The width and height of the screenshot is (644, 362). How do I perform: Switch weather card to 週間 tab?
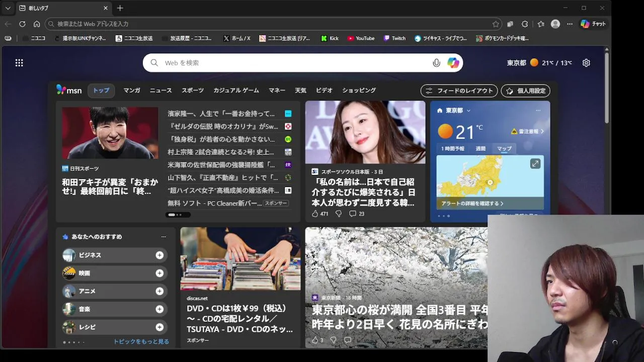tap(480, 149)
